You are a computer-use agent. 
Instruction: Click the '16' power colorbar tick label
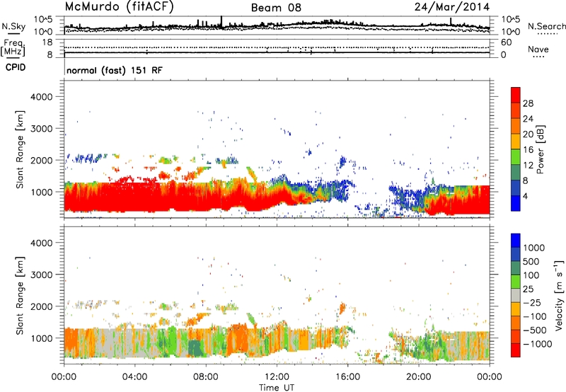pos(528,150)
